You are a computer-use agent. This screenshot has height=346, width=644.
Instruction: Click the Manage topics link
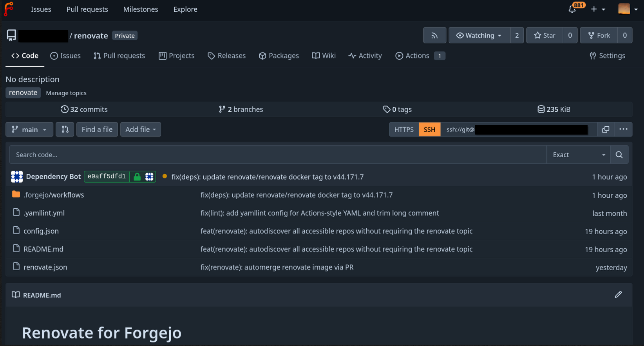[x=66, y=93]
